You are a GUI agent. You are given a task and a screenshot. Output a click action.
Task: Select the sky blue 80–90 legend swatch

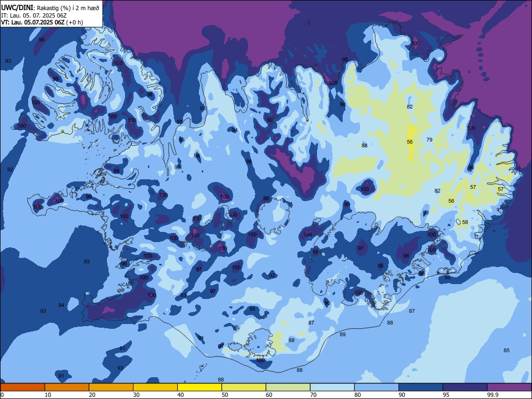(x=377, y=387)
